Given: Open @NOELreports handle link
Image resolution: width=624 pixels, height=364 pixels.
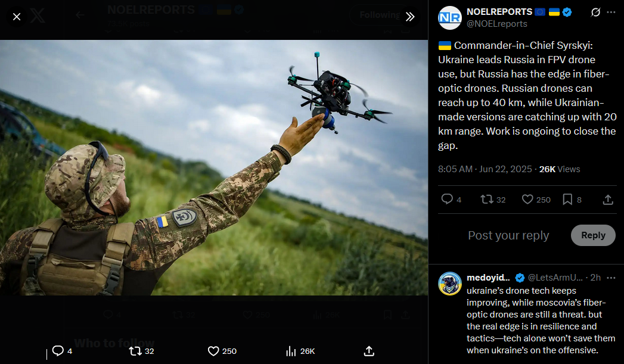Looking at the screenshot, I should click(496, 24).
